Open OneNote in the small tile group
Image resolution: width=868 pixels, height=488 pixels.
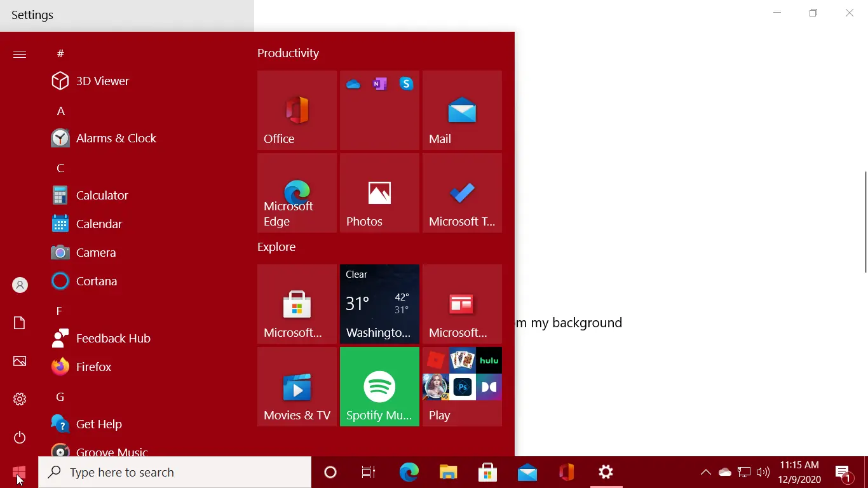tap(380, 84)
